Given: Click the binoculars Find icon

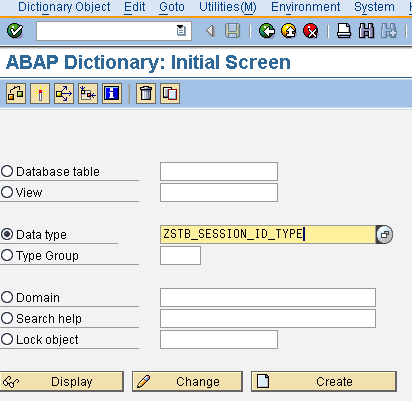Looking at the screenshot, I should tap(366, 31).
